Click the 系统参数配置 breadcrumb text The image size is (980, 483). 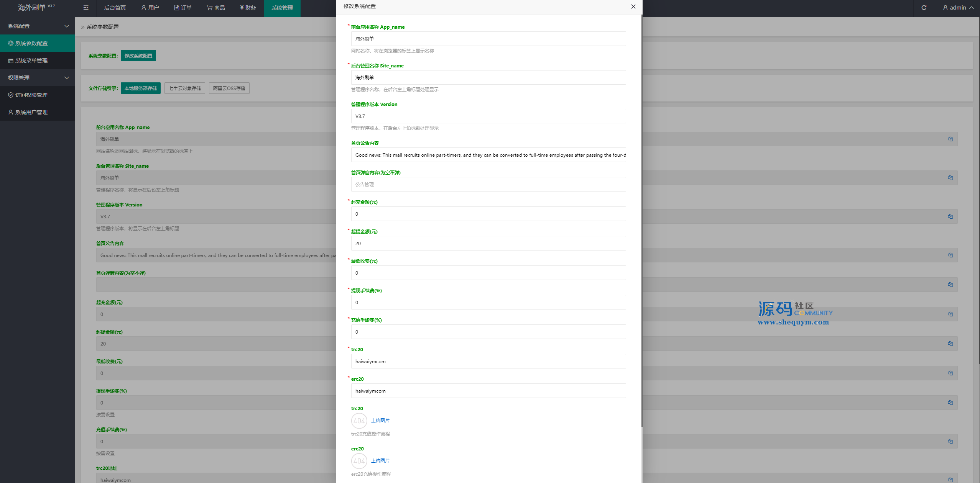(103, 27)
